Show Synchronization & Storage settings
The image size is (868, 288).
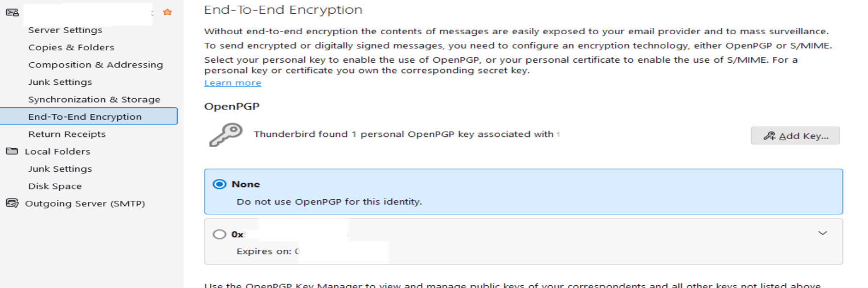pos(94,100)
